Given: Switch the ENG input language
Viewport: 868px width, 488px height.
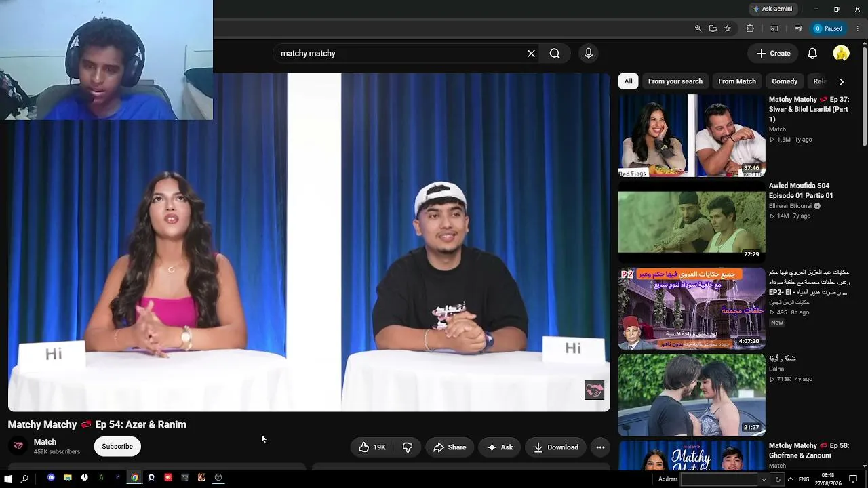Looking at the screenshot, I should click(804, 479).
